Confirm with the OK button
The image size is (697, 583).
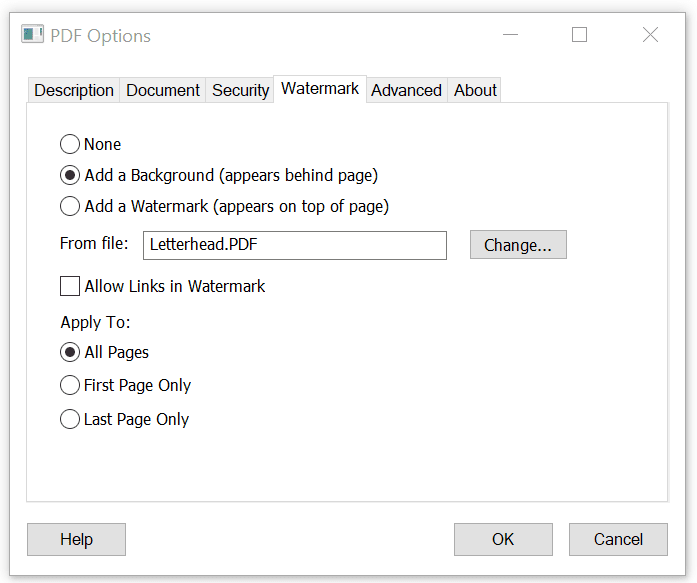[x=503, y=539]
